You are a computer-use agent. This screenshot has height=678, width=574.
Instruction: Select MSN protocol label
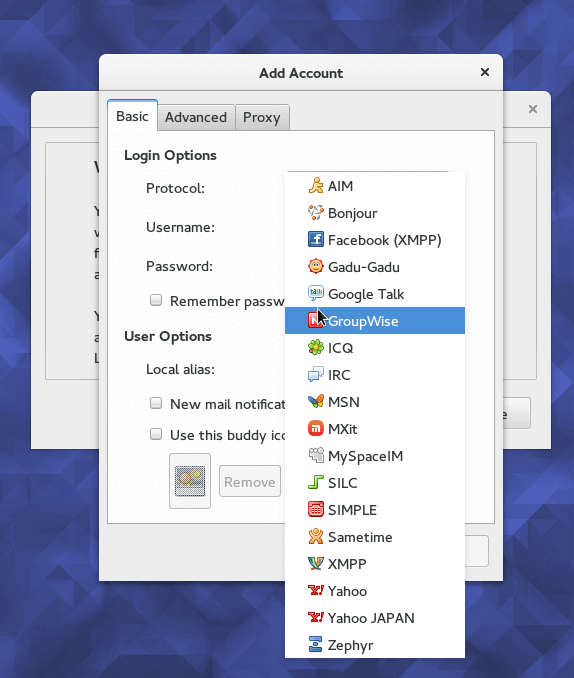pos(344,402)
